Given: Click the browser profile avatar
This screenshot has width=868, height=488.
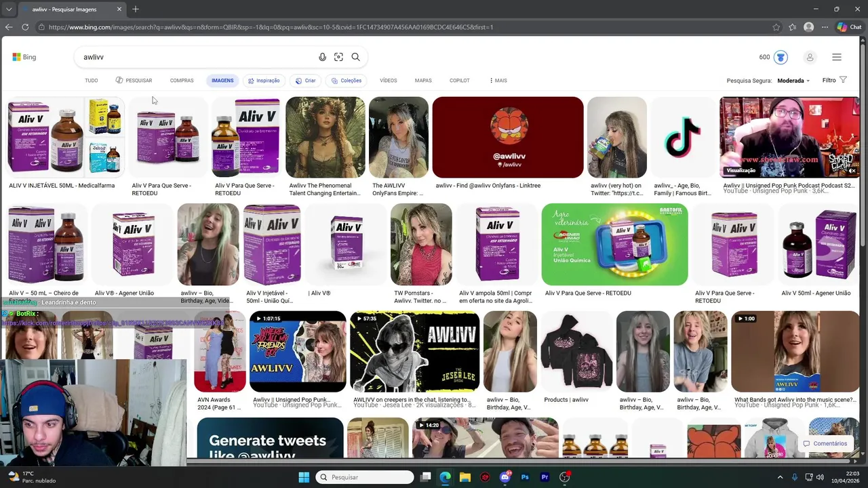Looking at the screenshot, I should [808, 27].
